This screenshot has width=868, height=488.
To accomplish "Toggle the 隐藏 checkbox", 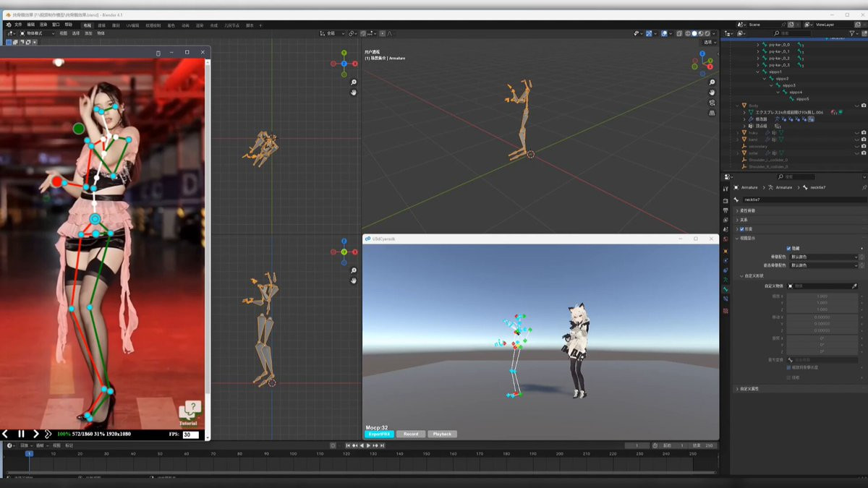I will click(x=788, y=249).
